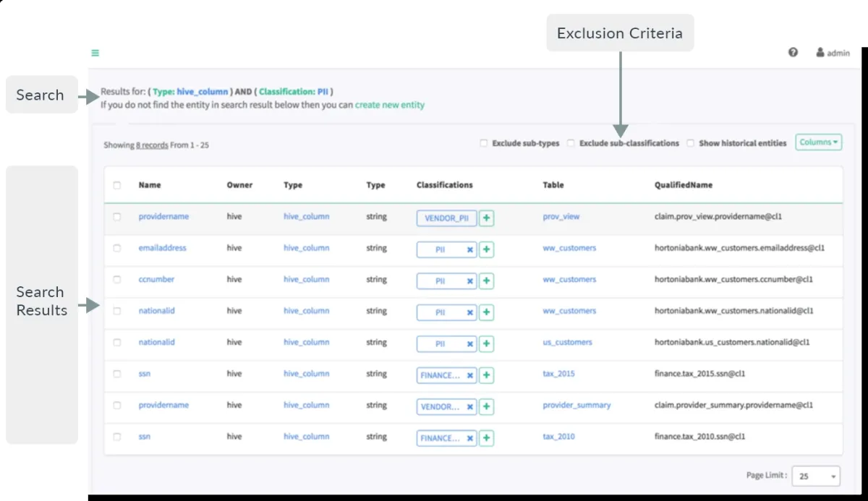Open the Columns dropdown
868x501 pixels.
coord(819,142)
